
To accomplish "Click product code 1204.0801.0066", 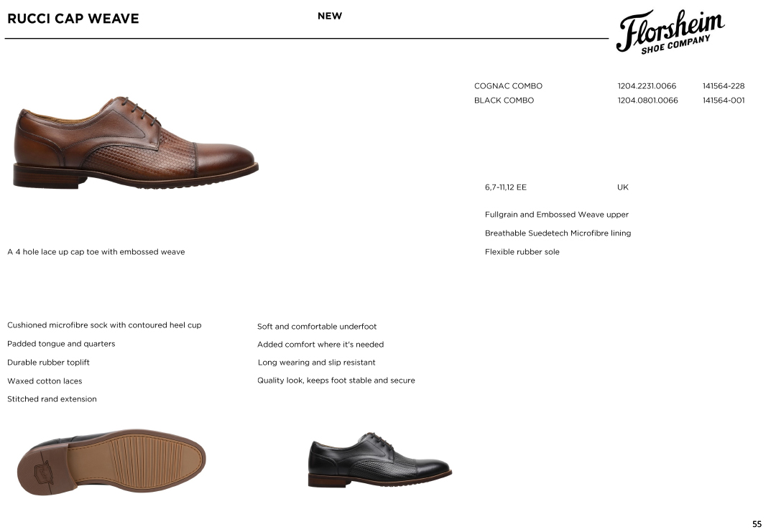I will 648,101.
